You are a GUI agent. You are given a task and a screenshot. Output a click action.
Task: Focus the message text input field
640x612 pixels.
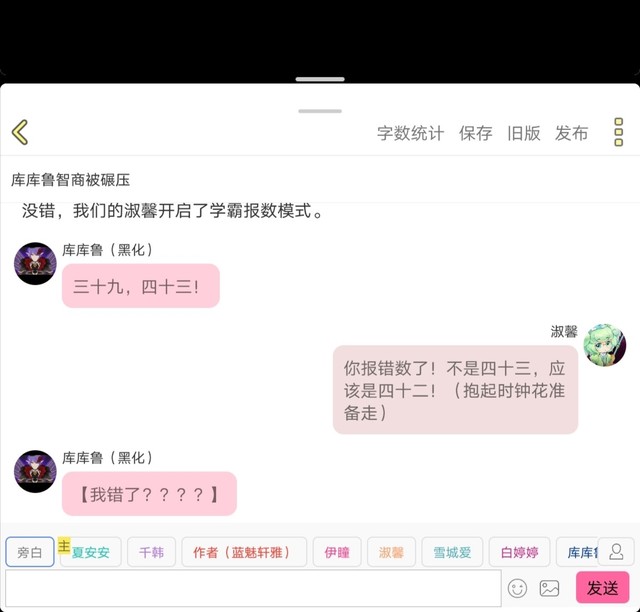[x=253, y=588]
